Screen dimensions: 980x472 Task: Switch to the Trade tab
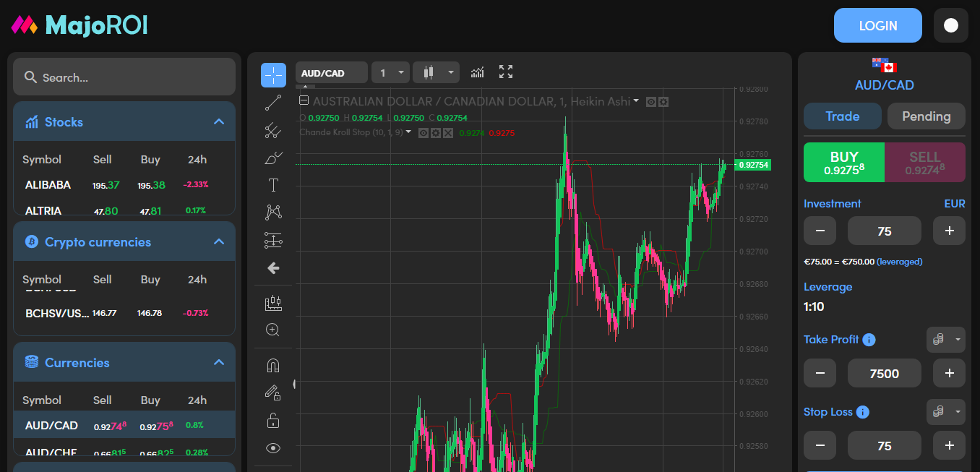pos(843,116)
